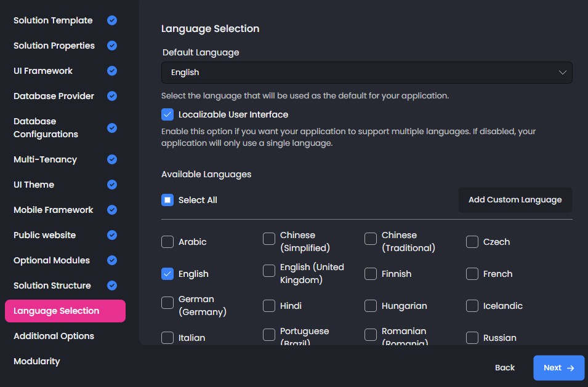This screenshot has width=588, height=387.
Task: Disable the Localizable User Interface checkbox
Action: point(167,114)
